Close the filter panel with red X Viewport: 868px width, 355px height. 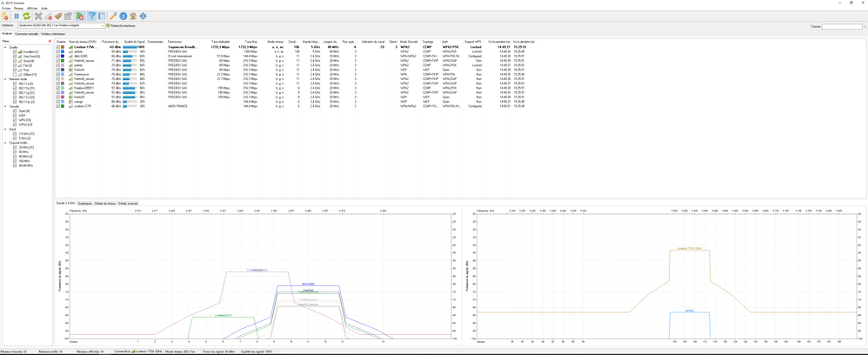click(50, 41)
